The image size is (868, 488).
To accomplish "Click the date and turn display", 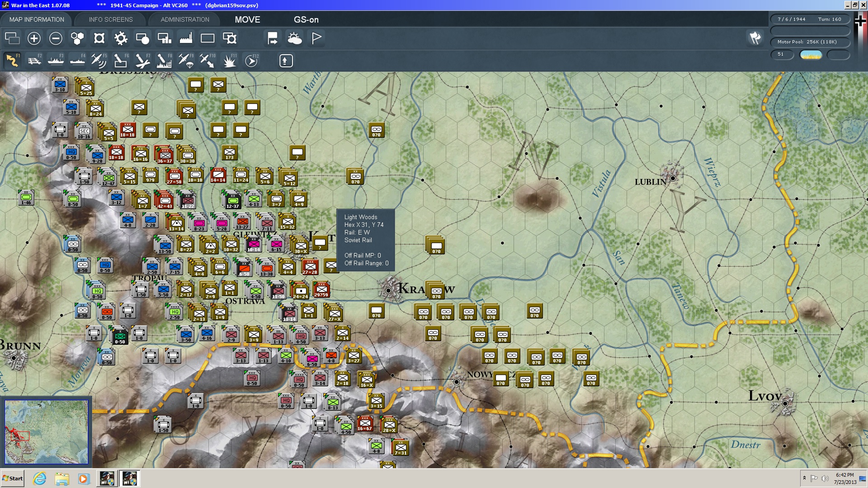I will click(x=810, y=19).
